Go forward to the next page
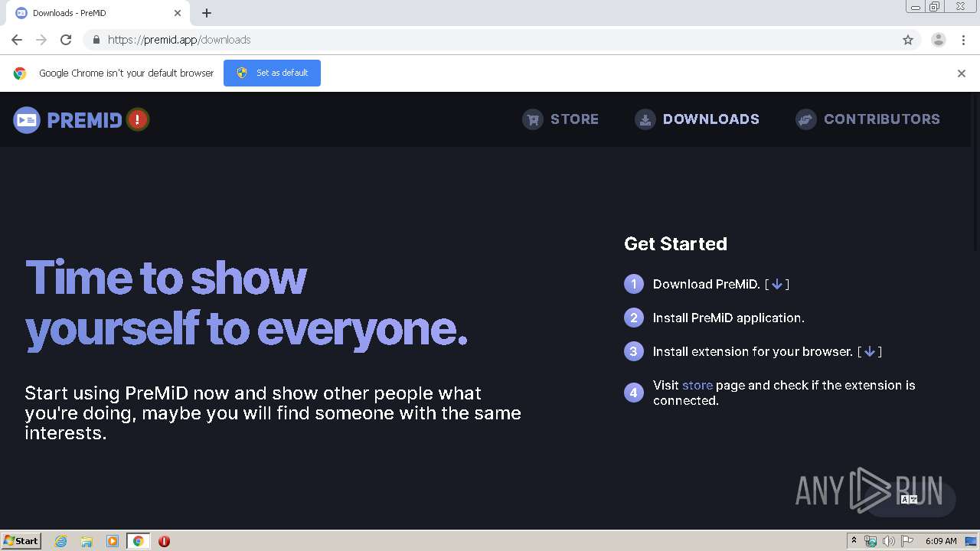Image resolution: width=980 pixels, height=551 pixels. coord(41,40)
